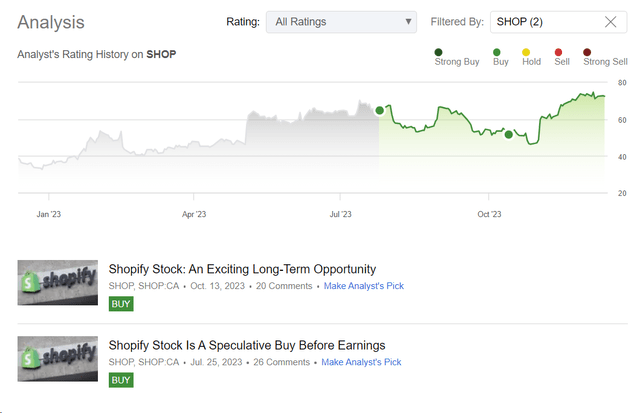Click the Oct '23 axis label
The height and width of the screenshot is (413, 640).
(489, 214)
